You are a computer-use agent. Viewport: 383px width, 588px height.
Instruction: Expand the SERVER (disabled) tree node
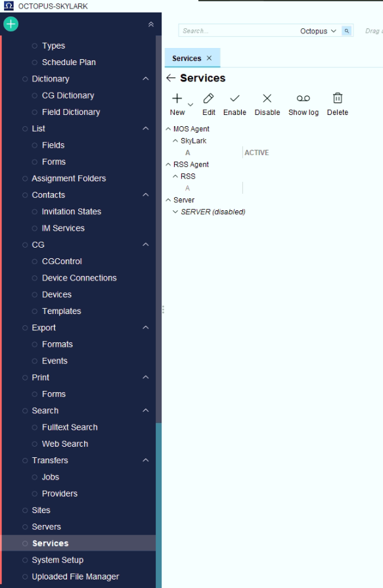175,212
